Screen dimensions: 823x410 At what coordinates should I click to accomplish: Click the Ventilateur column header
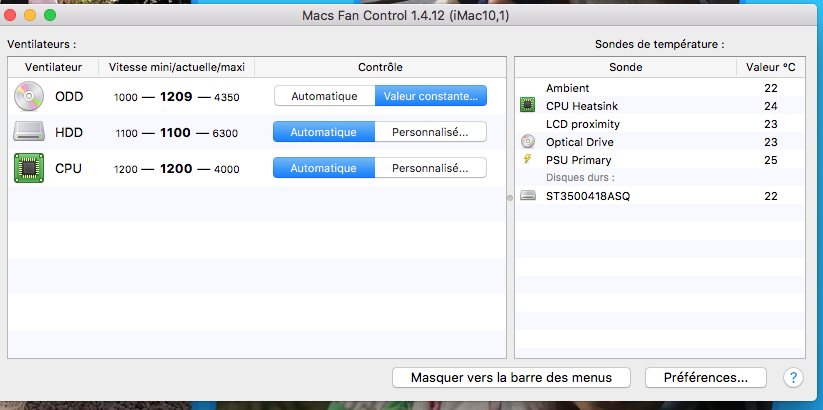click(x=53, y=67)
